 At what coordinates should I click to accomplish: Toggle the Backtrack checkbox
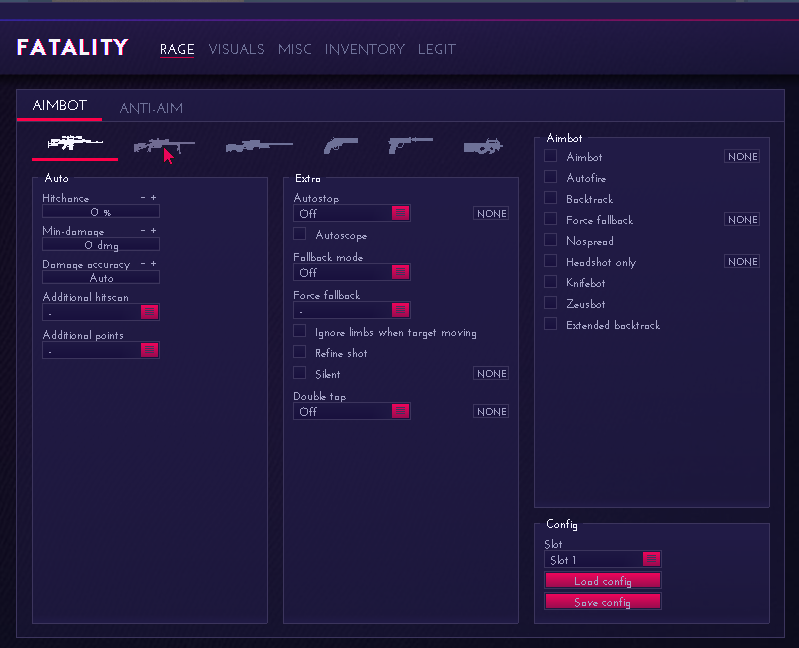[x=550, y=198]
